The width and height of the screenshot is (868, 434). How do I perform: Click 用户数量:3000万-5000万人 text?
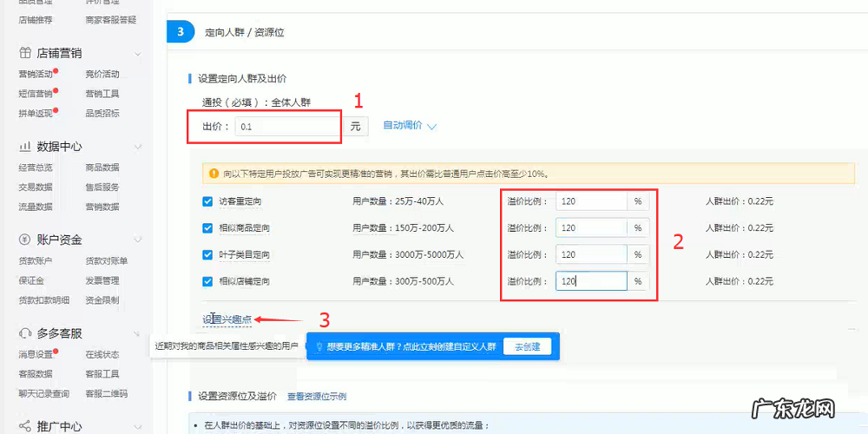[409, 254]
